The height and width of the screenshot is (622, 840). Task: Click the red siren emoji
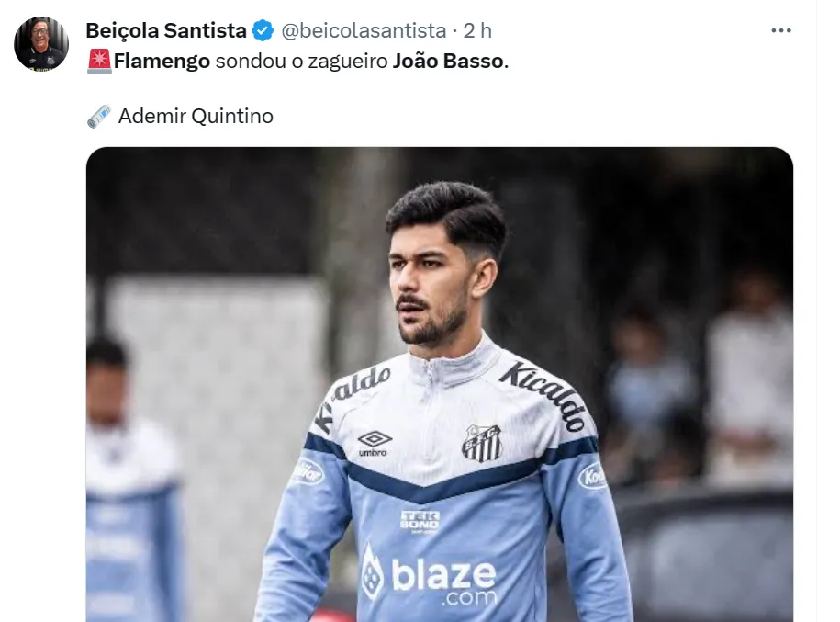(99, 61)
